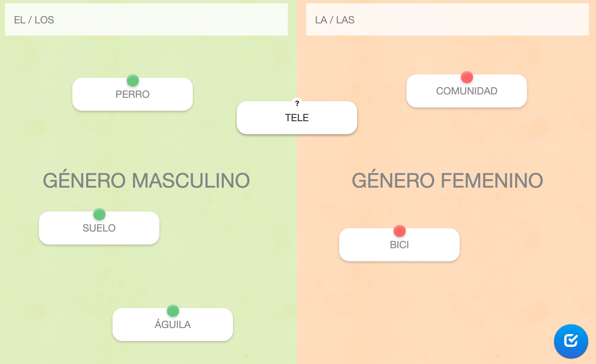Click the GÉNERO FEMENINO zone label
596x364 pixels.
click(x=447, y=181)
